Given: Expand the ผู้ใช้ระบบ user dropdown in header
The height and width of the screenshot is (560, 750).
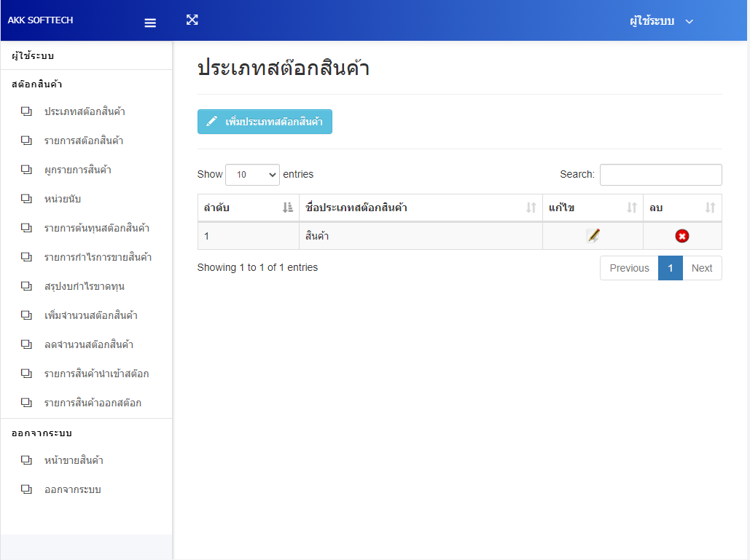Looking at the screenshot, I should click(661, 21).
